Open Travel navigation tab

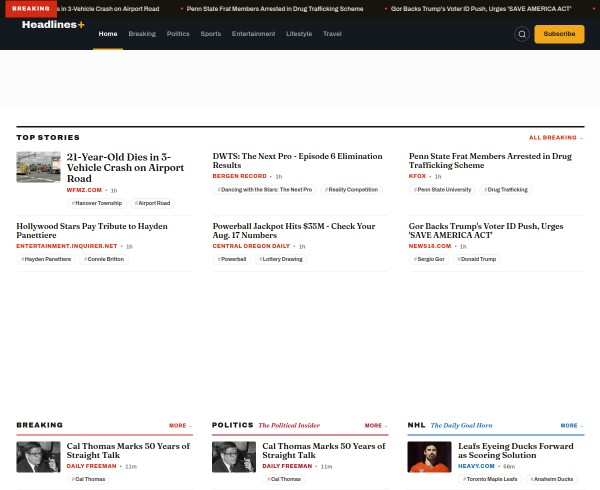coord(332,34)
